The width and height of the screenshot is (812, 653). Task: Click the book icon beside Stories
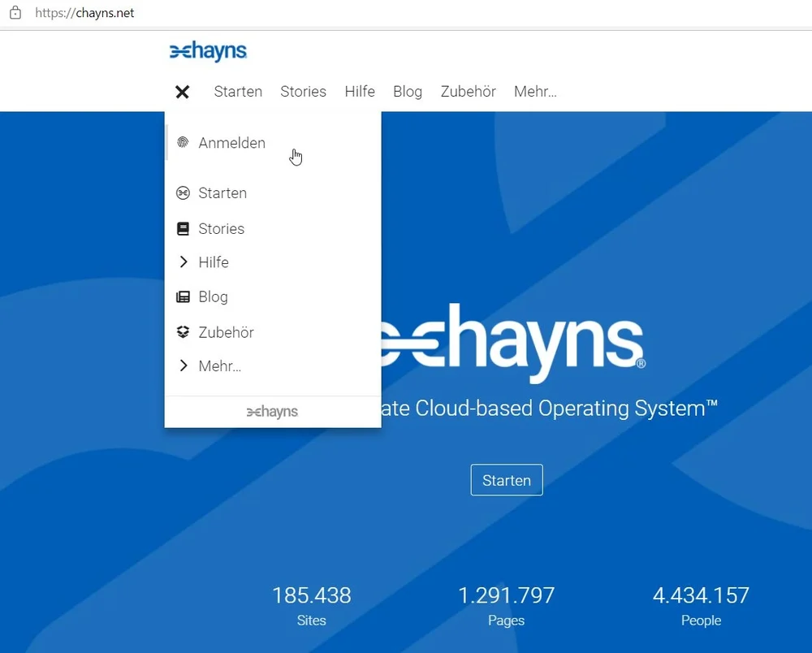(183, 228)
